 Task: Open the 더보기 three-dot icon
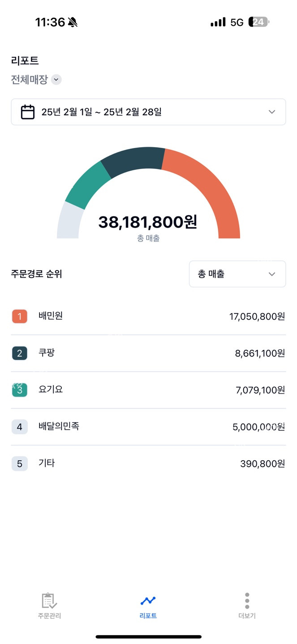[247, 601]
